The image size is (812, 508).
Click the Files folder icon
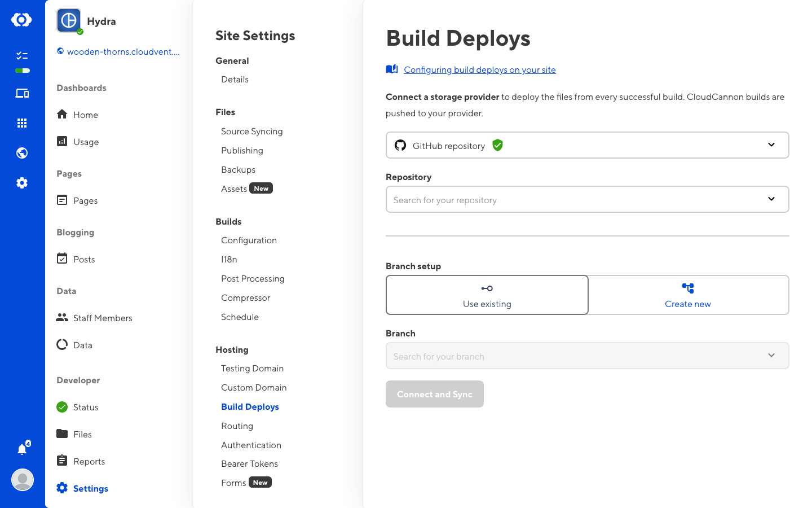point(62,433)
